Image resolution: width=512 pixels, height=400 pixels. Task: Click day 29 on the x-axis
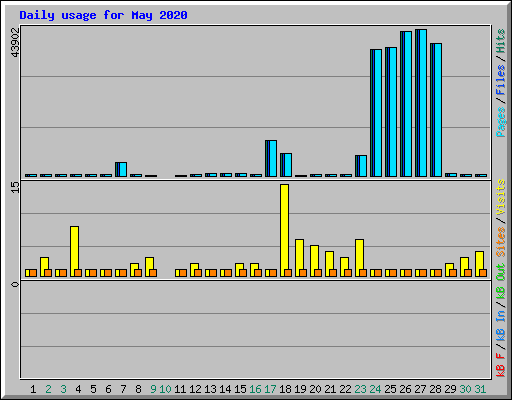tap(450, 389)
